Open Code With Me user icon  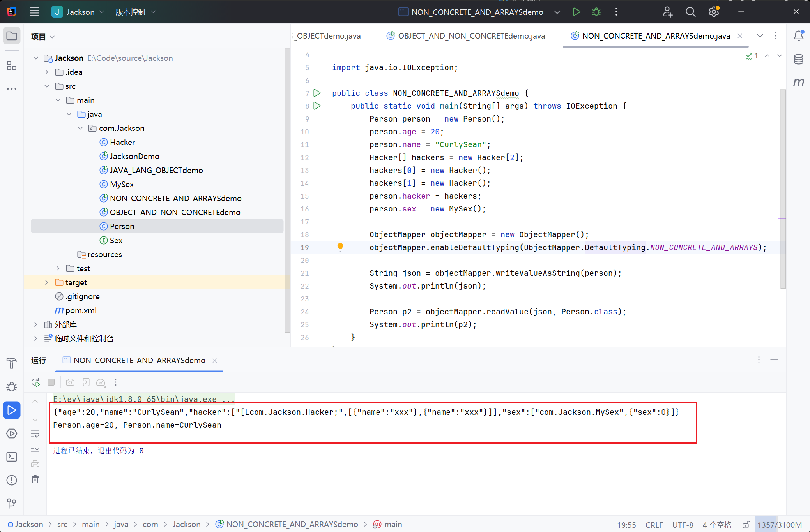click(x=667, y=12)
